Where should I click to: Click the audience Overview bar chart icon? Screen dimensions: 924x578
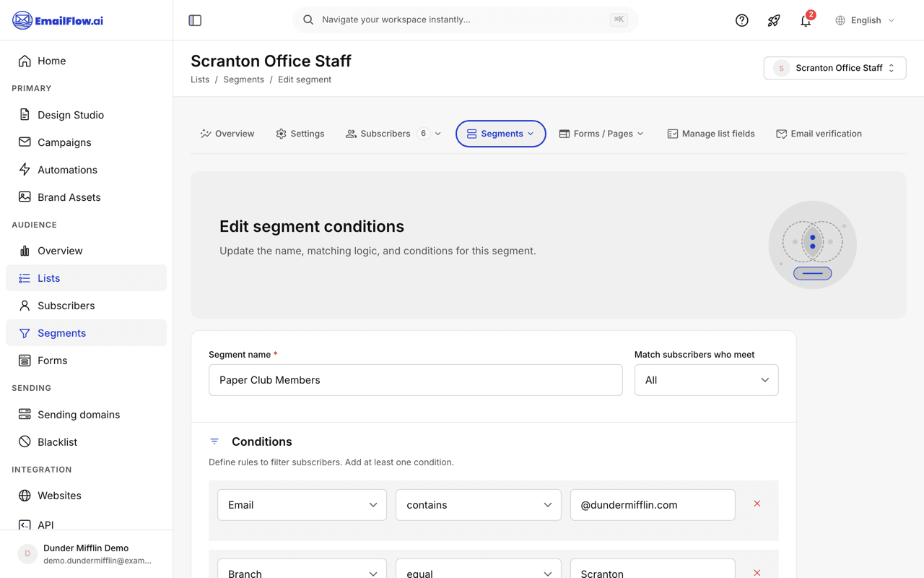pos(25,251)
